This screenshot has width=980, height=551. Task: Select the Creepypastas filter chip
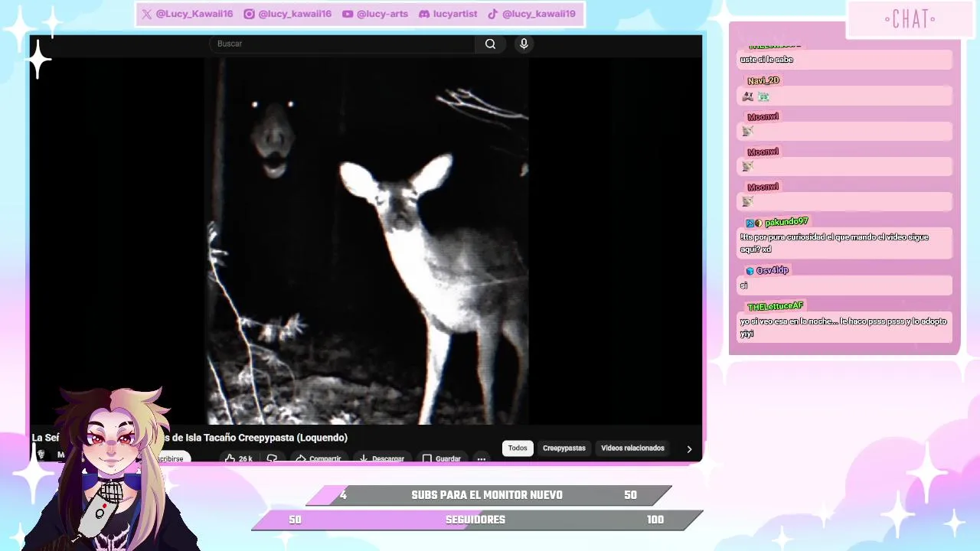point(564,448)
